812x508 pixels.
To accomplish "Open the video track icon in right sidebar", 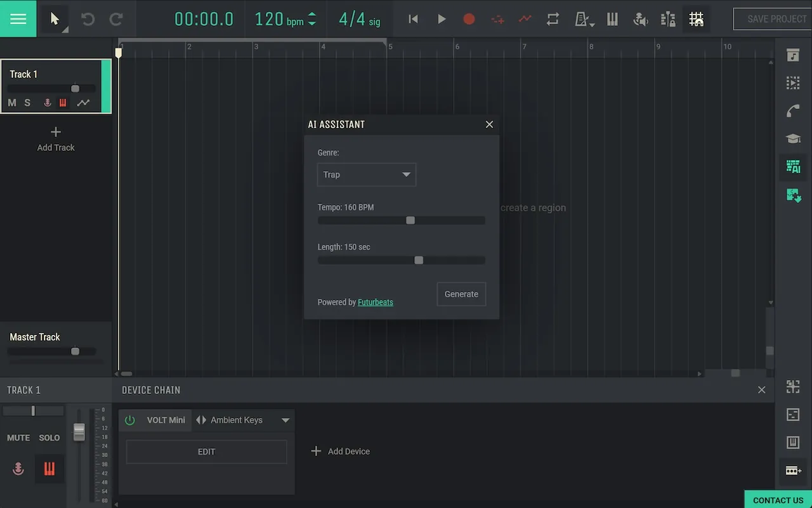I will click(793, 83).
